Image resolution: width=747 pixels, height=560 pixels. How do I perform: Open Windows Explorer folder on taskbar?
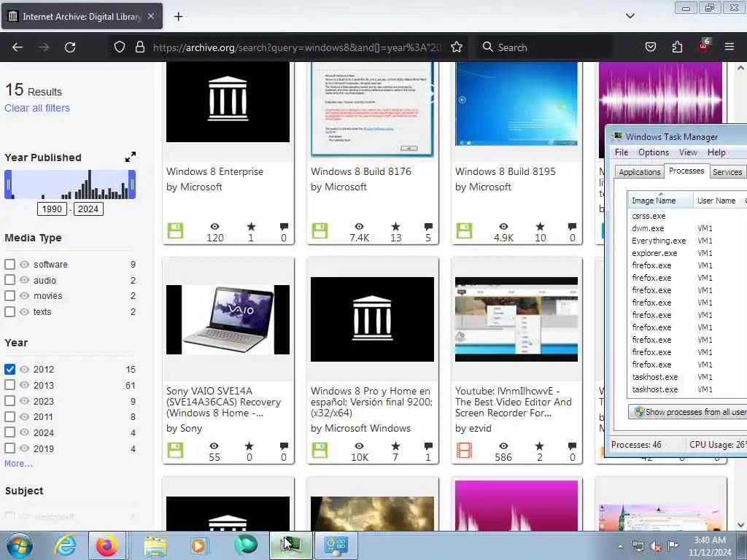click(x=155, y=545)
